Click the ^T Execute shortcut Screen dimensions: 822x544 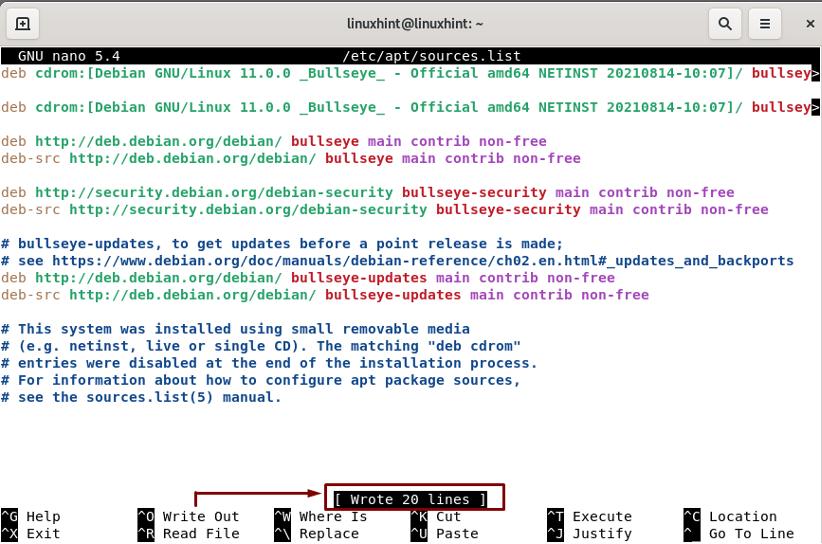coord(589,516)
